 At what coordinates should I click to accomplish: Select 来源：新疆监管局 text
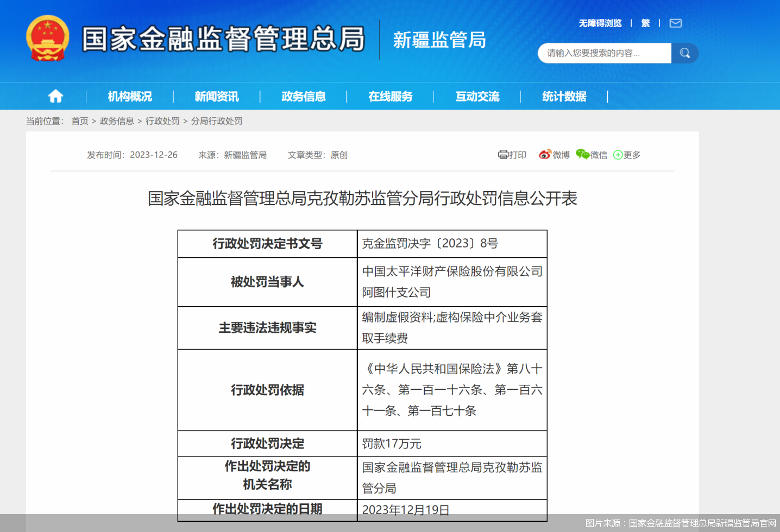click(232, 155)
